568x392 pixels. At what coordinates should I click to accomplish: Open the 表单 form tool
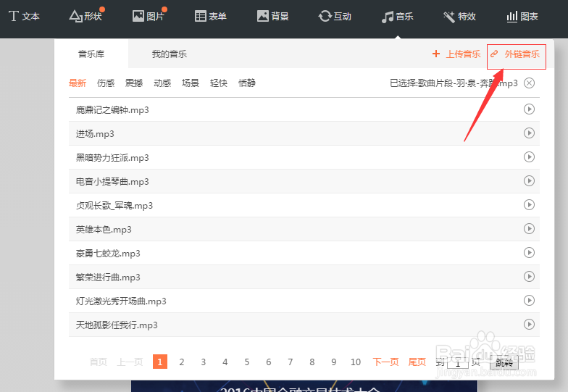210,16
